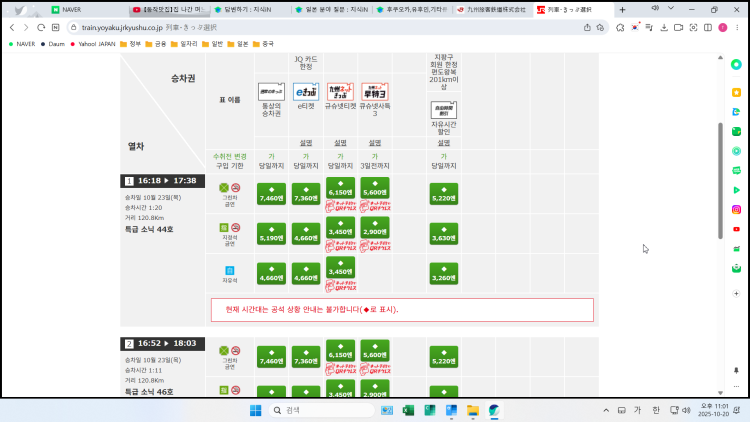Image resolution: width=750 pixels, height=422 pixels.
Task: Open the Excel app in taskbar
Action: point(408,410)
